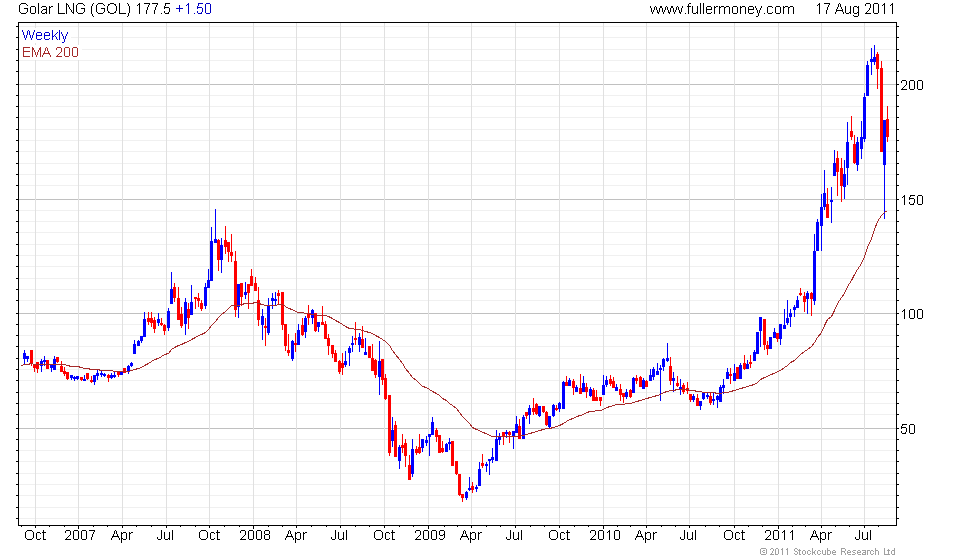Click the first Oct label at axis start
The image size is (980, 560).
point(35,536)
